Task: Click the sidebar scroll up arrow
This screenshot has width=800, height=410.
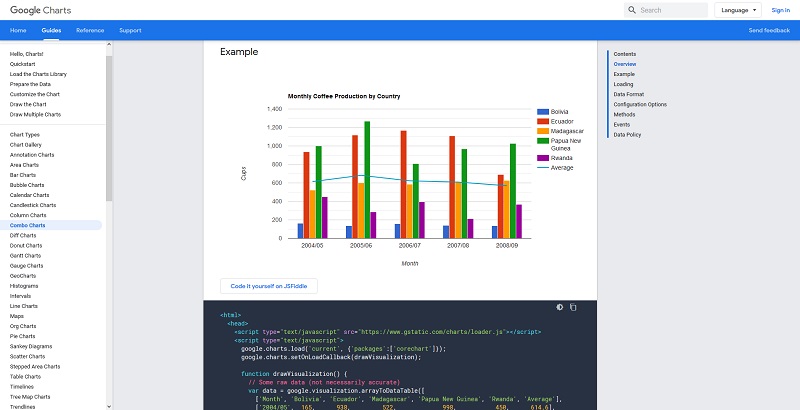Action: (x=109, y=44)
